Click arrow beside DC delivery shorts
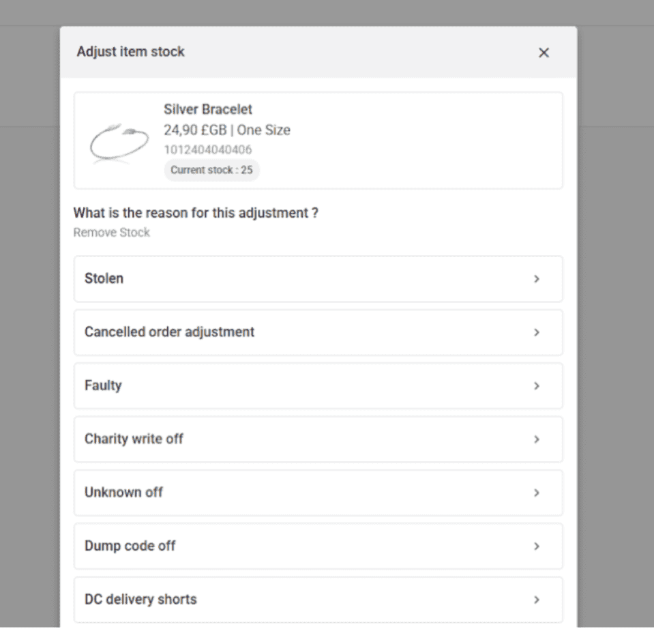Screen dimensions: 654x644 click(537, 600)
